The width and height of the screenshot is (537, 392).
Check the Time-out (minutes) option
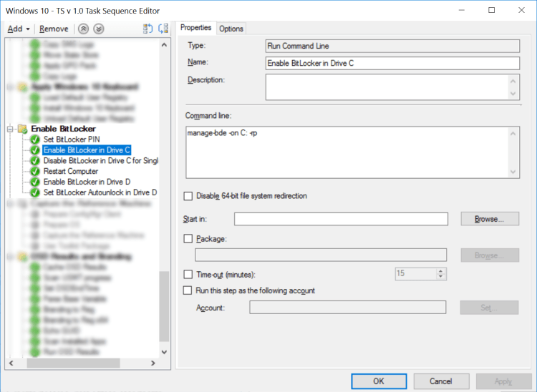pos(188,274)
